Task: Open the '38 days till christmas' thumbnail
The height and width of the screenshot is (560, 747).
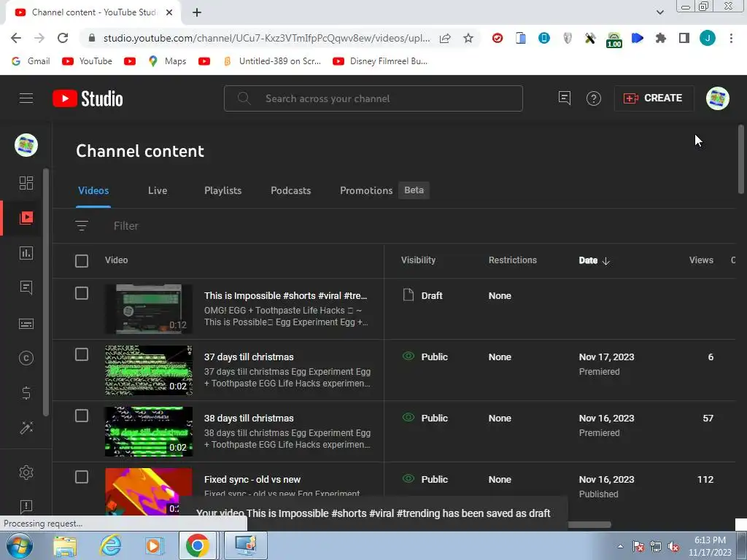Action: click(149, 432)
